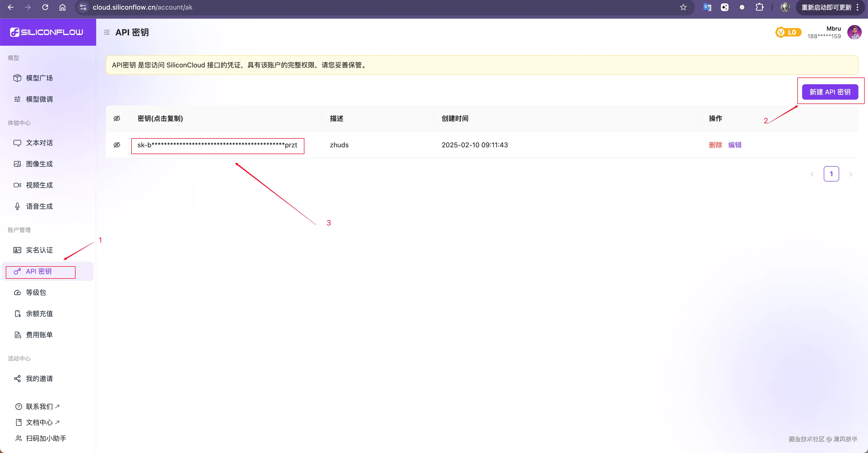Click the SiliconFlow logo
Viewport: 868px width, 453px height.
click(46, 32)
